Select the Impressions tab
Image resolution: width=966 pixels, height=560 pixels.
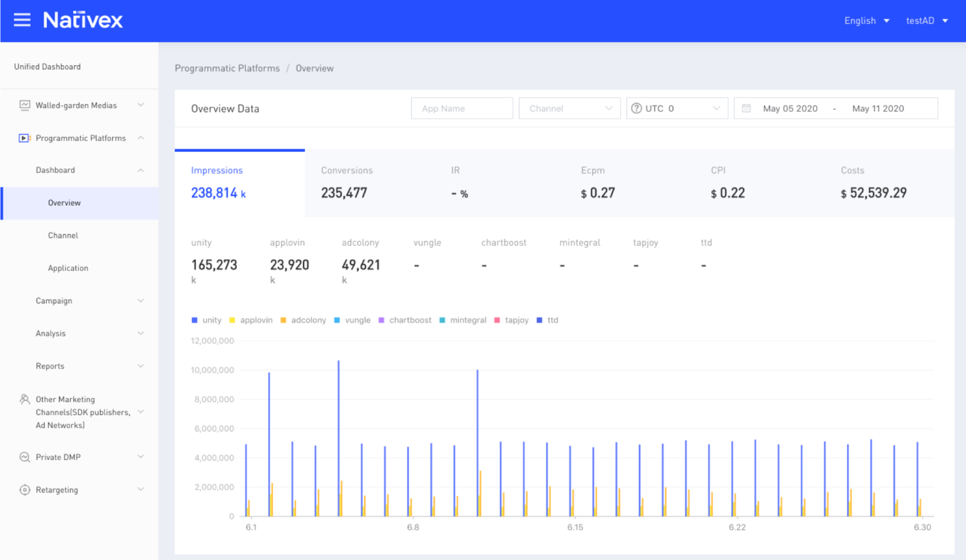tap(217, 170)
